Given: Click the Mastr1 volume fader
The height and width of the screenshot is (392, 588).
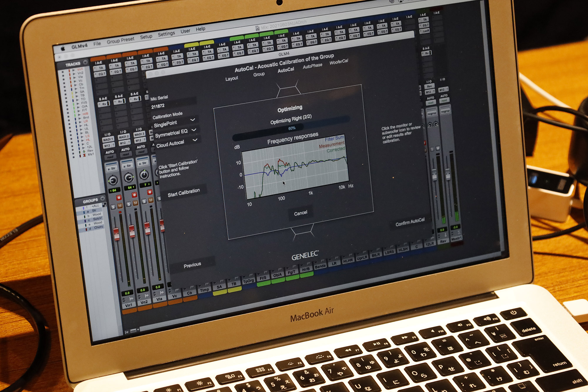Looking at the screenshot, I should pos(448,174).
